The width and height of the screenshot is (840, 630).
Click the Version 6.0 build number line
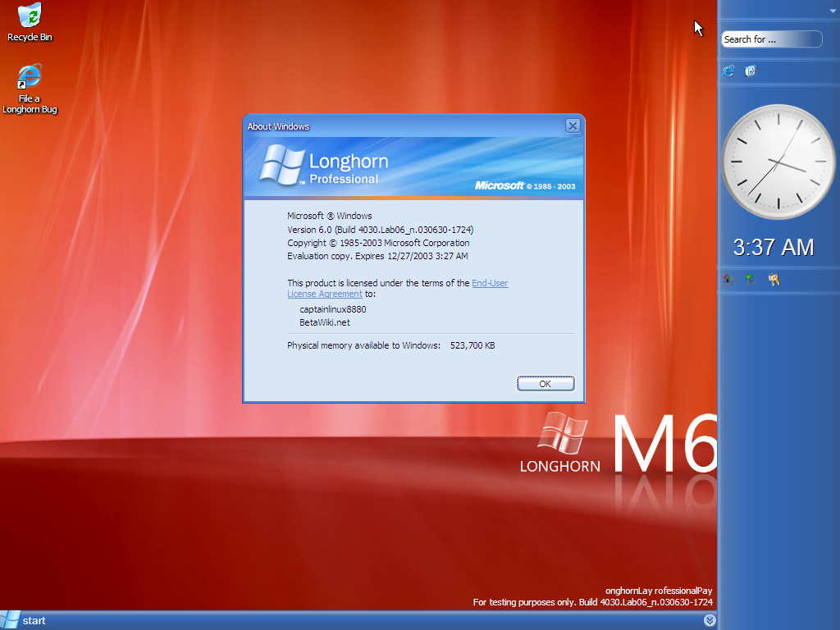(x=381, y=230)
